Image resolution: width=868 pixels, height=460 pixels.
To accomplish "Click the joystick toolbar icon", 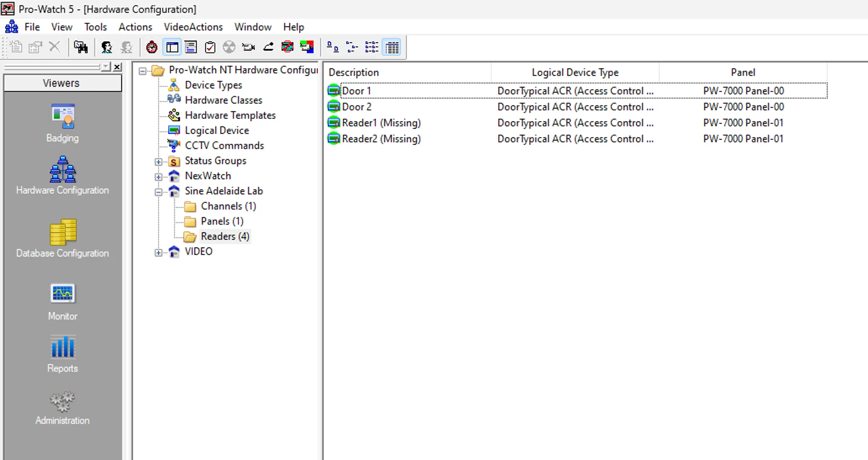I will point(268,47).
